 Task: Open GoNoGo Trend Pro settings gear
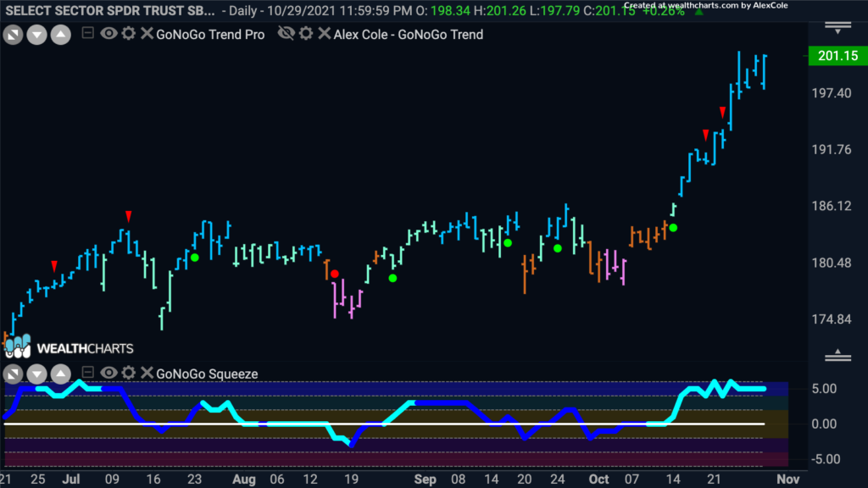pyautogui.click(x=129, y=34)
